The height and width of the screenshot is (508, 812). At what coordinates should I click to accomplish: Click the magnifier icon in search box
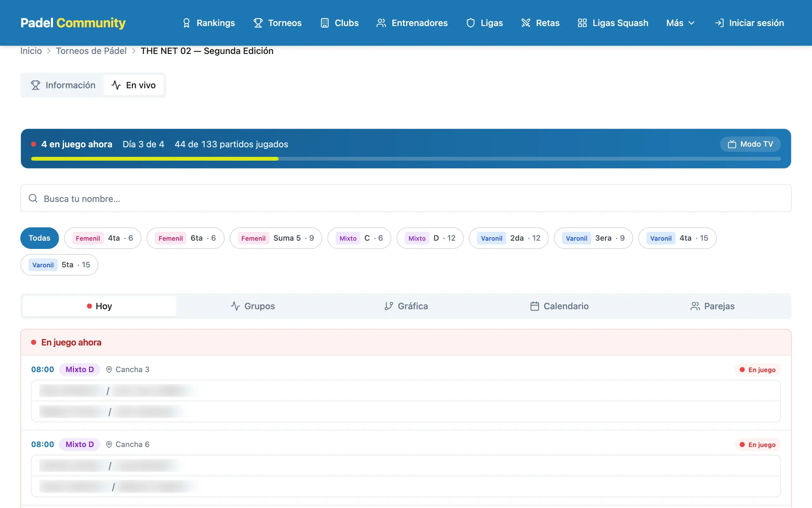pyautogui.click(x=33, y=198)
